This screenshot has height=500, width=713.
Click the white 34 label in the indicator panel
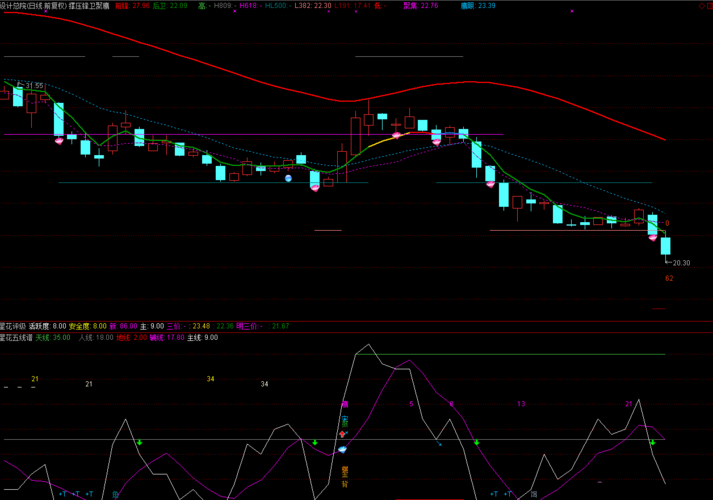coord(264,384)
